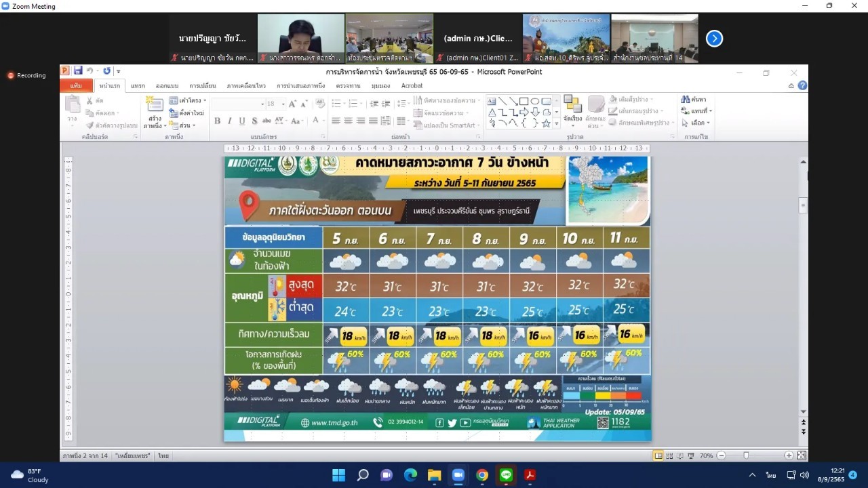Viewport: 868px width, 488px height.
Task: Select the Paste clipboard icon
Action: [72, 104]
